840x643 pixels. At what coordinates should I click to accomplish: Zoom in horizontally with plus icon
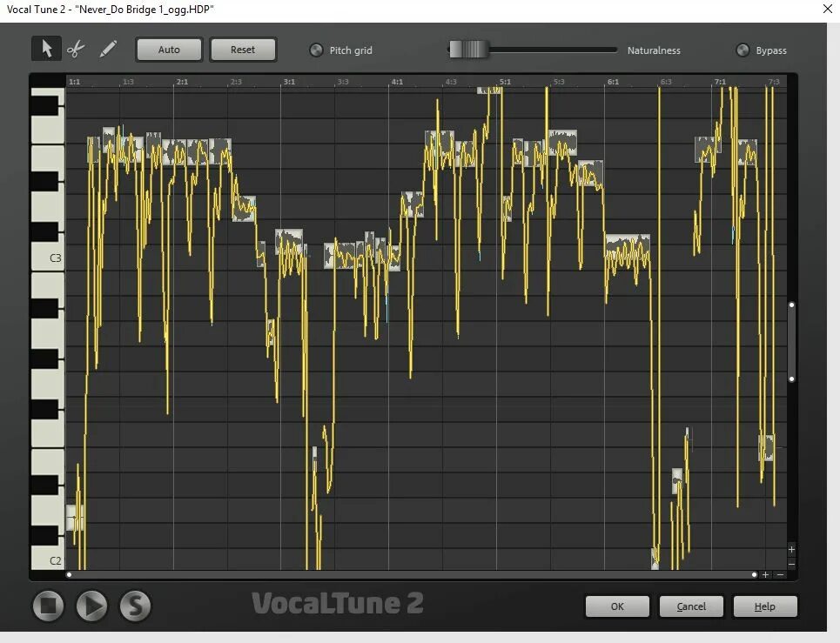pyautogui.click(x=765, y=574)
